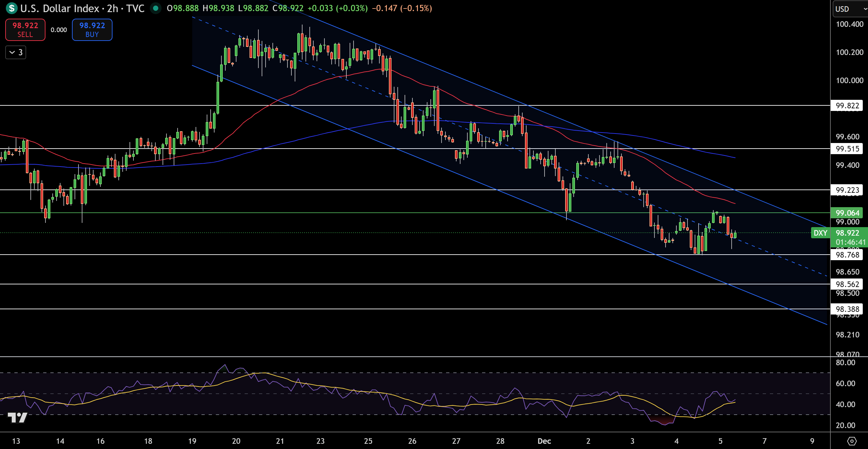This screenshot has height=449, width=868.
Task: Select the DXY price label on the scale
Action: click(x=821, y=233)
